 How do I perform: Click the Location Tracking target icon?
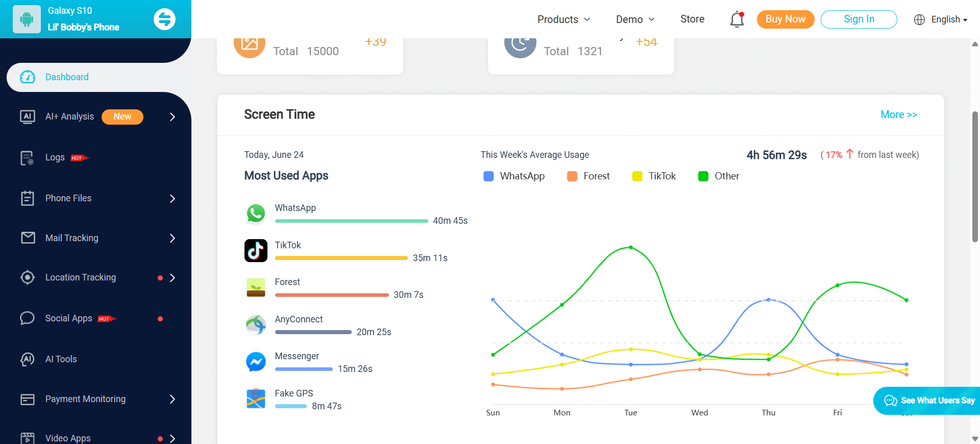pyautogui.click(x=28, y=277)
